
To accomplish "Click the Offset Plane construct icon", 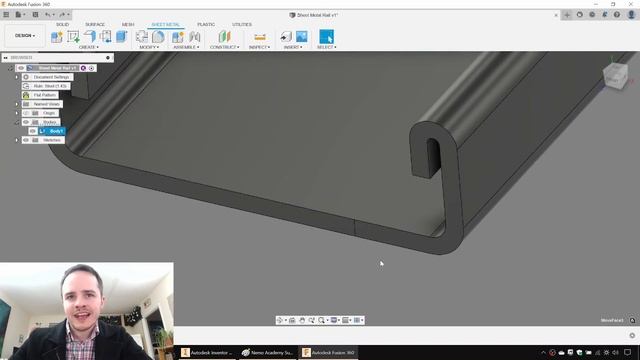I will pyautogui.click(x=224, y=37).
